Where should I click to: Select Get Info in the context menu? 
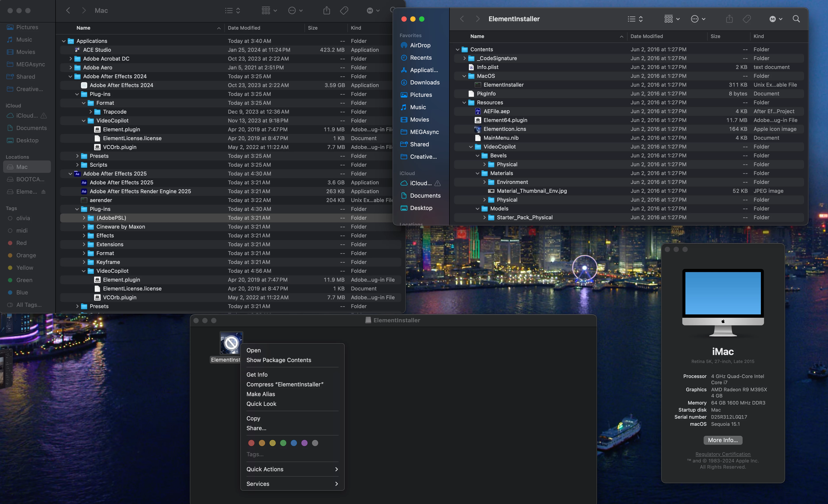tap(257, 374)
